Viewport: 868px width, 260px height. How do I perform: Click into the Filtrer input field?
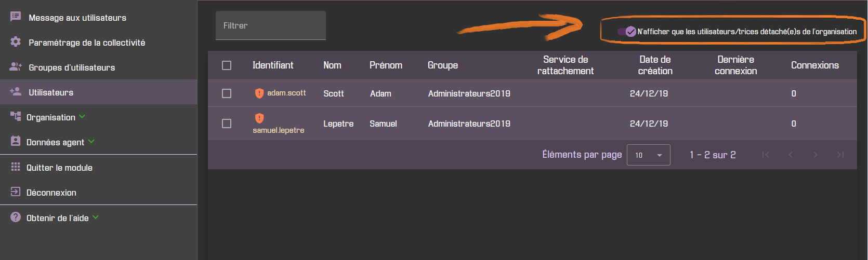[271, 25]
